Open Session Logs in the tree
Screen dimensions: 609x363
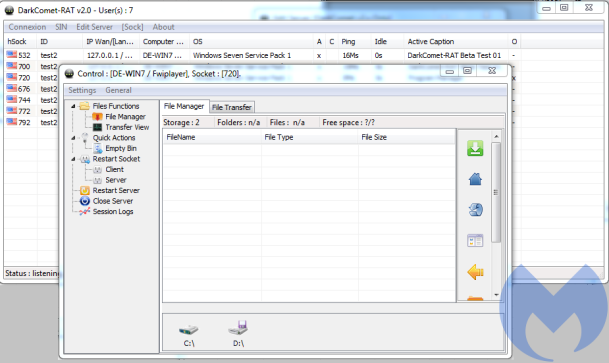click(x=113, y=212)
